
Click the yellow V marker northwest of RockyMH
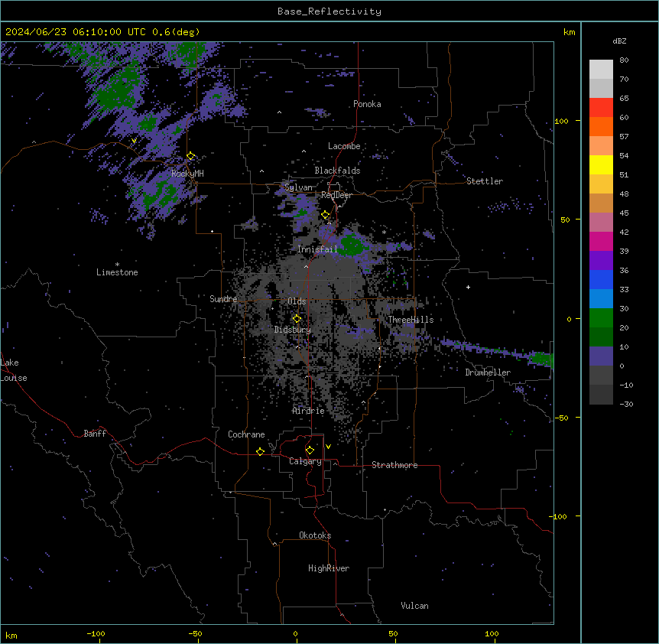pyautogui.click(x=134, y=141)
